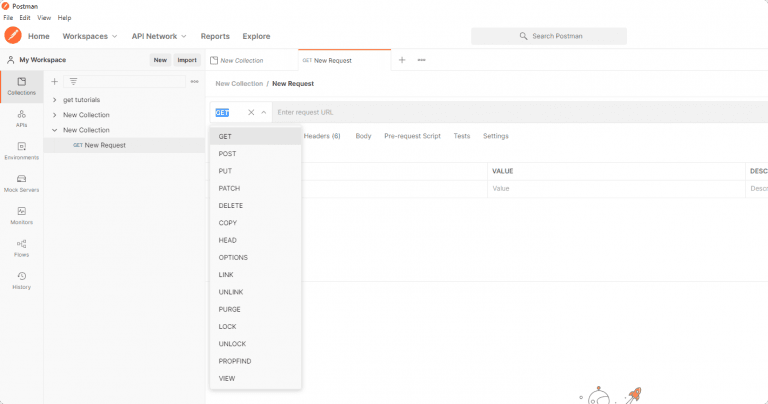The image size is (768, 404).
Task: Collapse the opened New Collection chevron
Action: 54,130
